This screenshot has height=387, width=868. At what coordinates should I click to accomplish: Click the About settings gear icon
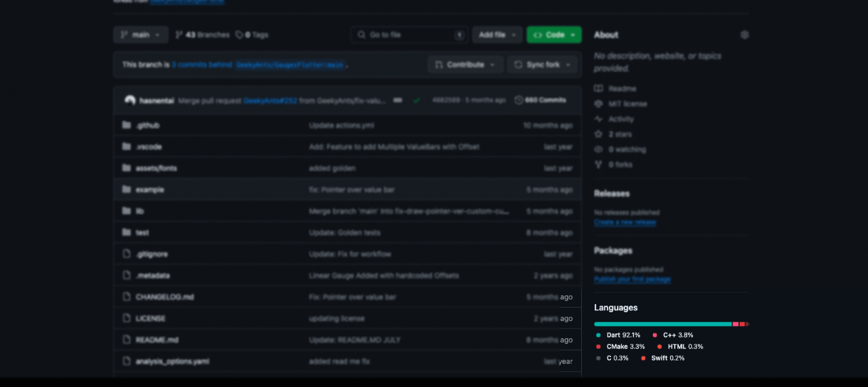coord(745,35)
